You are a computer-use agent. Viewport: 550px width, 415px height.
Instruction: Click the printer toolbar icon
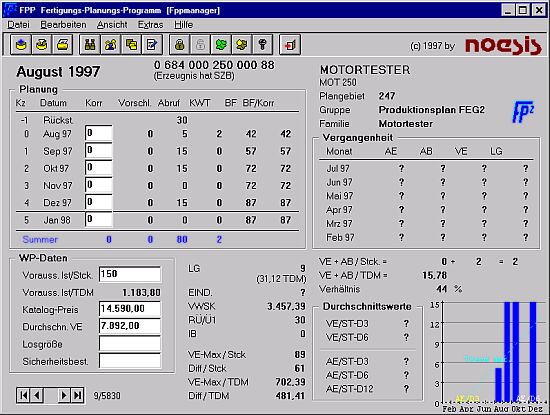62,45
